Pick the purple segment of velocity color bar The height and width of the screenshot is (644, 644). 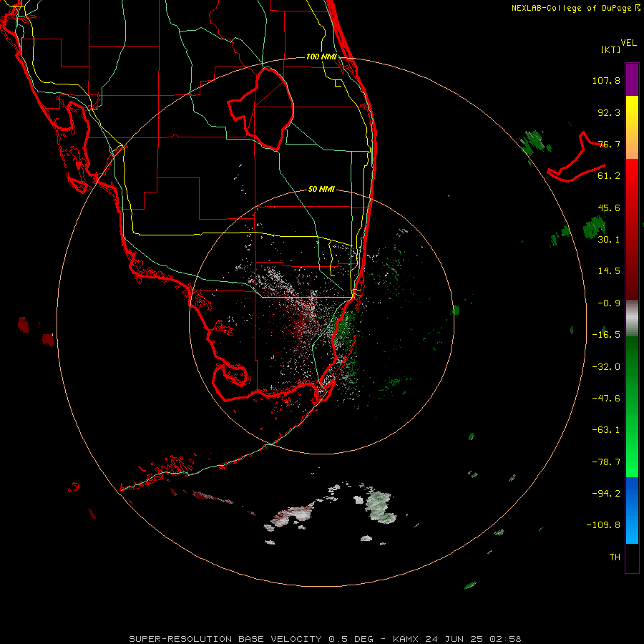coord(632,79)
